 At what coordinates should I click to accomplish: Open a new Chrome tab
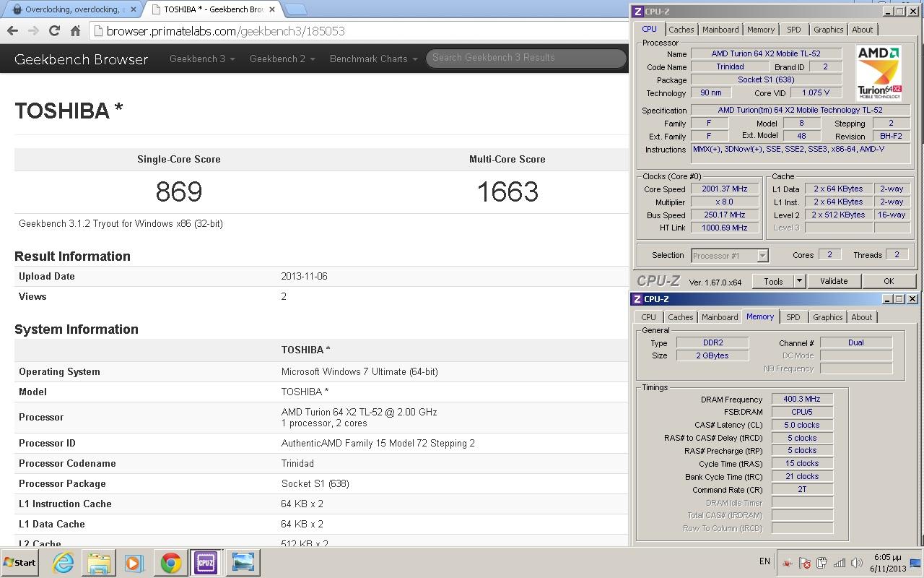[x=296, y=9]
